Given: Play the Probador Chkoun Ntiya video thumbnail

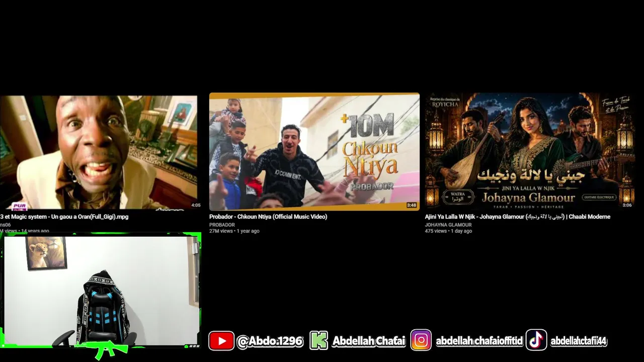Looking at the screenshot, I should 314,151.
